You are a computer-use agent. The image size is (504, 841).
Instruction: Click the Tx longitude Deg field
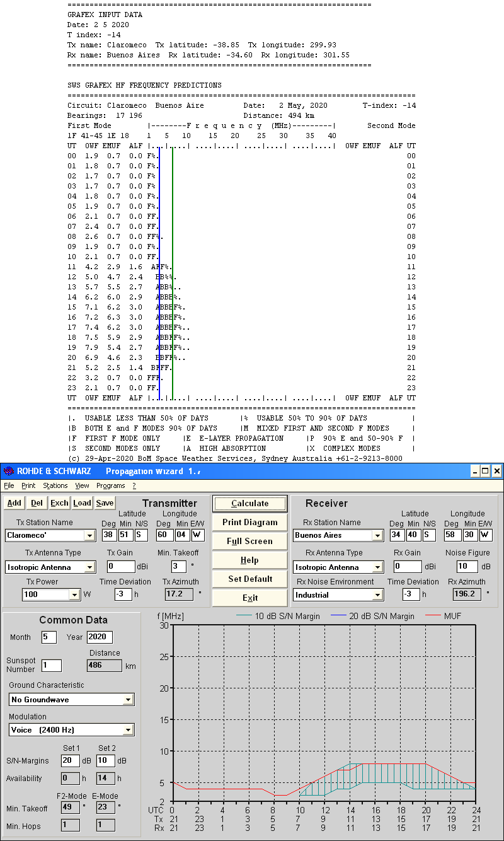(x=164, y=535)
